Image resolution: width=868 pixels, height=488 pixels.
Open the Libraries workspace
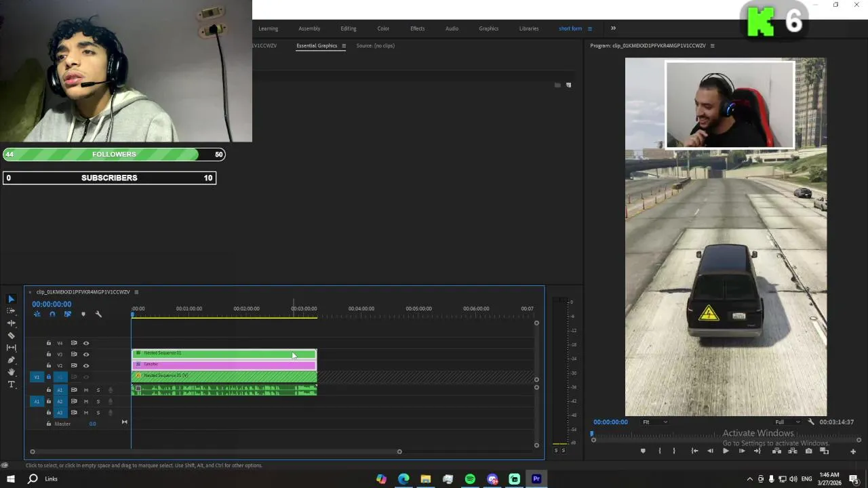click(529, 28)
